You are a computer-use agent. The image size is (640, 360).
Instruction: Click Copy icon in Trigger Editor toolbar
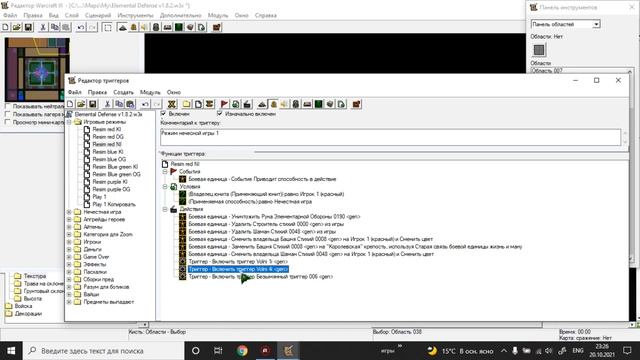click(x=119, y=104)
